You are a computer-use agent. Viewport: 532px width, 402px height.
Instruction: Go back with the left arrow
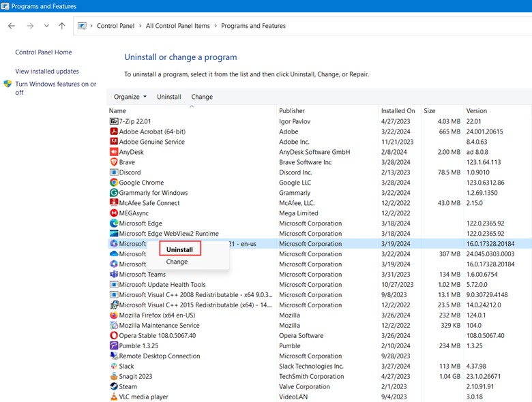point(12,26)
